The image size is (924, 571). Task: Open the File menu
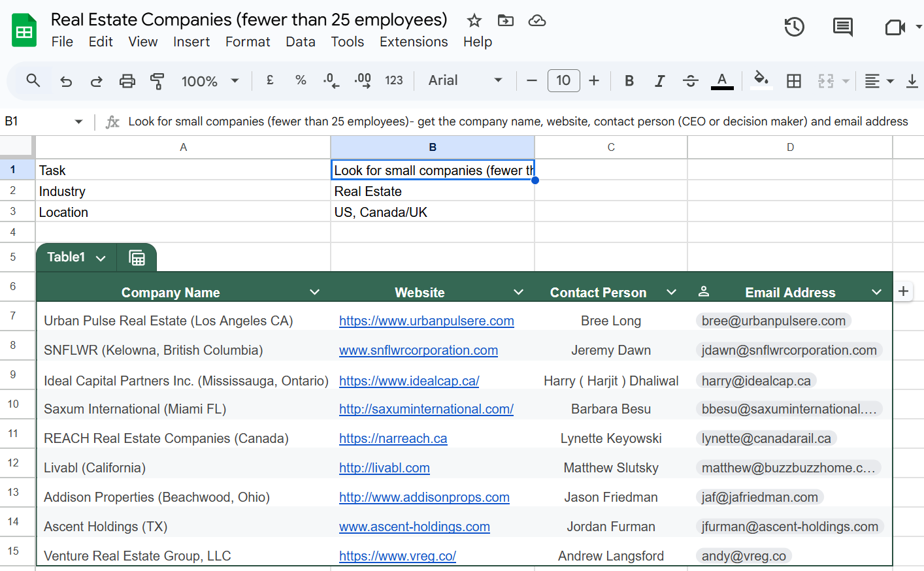pyautogui.click(x=62, y=42)
